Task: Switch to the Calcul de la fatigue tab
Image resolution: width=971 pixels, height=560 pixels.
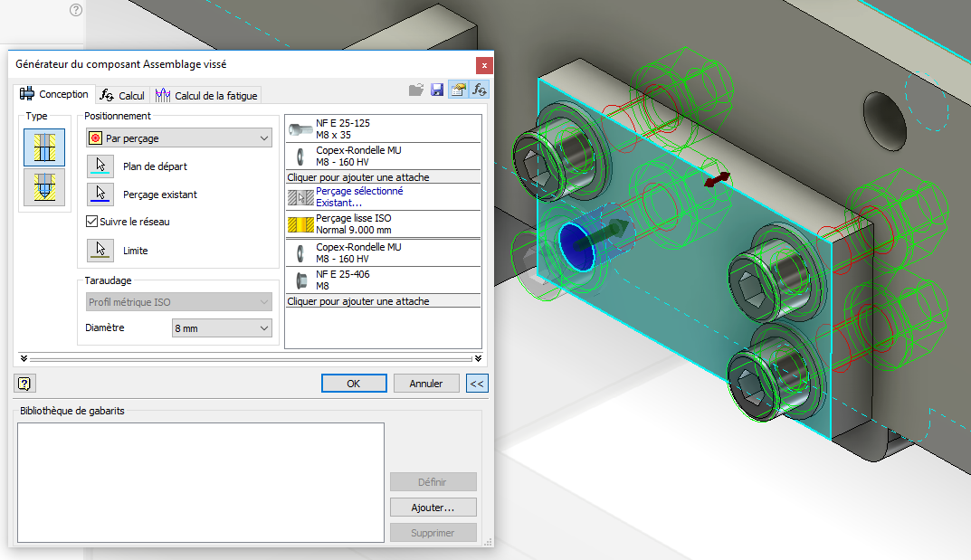Action: 206,95
